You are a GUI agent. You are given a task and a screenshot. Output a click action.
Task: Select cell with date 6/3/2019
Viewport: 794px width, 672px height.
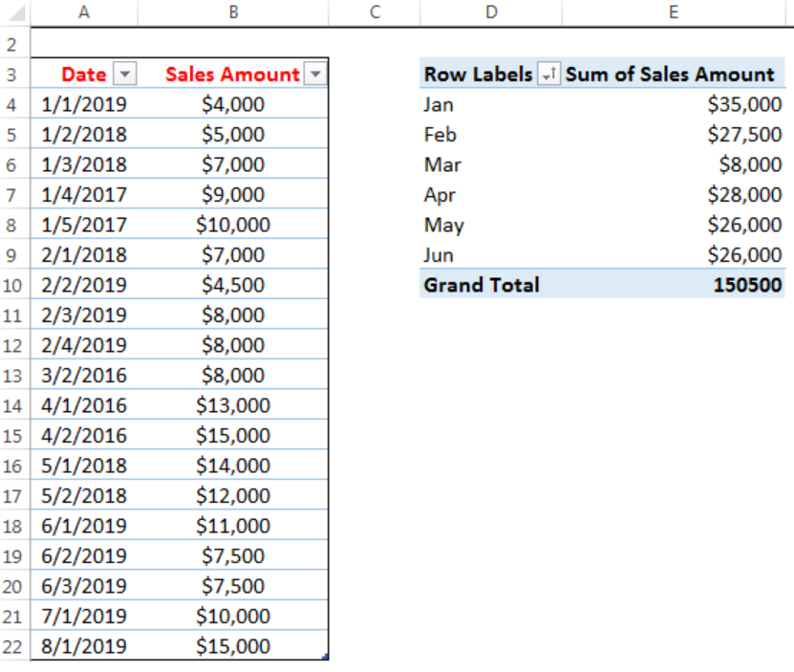click(x=84, y=586)
